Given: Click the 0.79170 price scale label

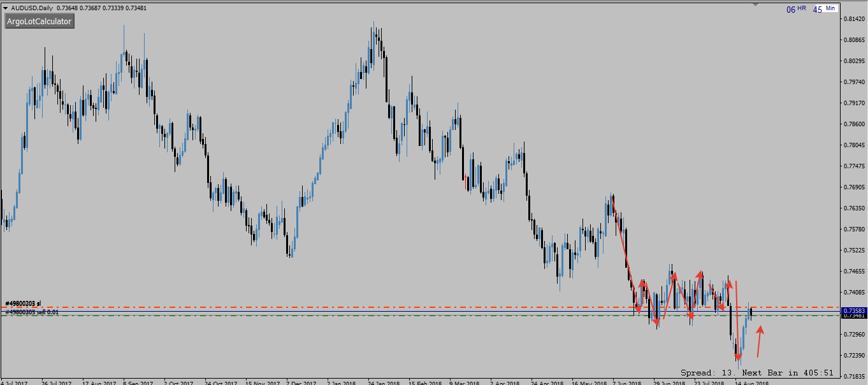Looking at the screenshot, I should click(x=854, y=103).
